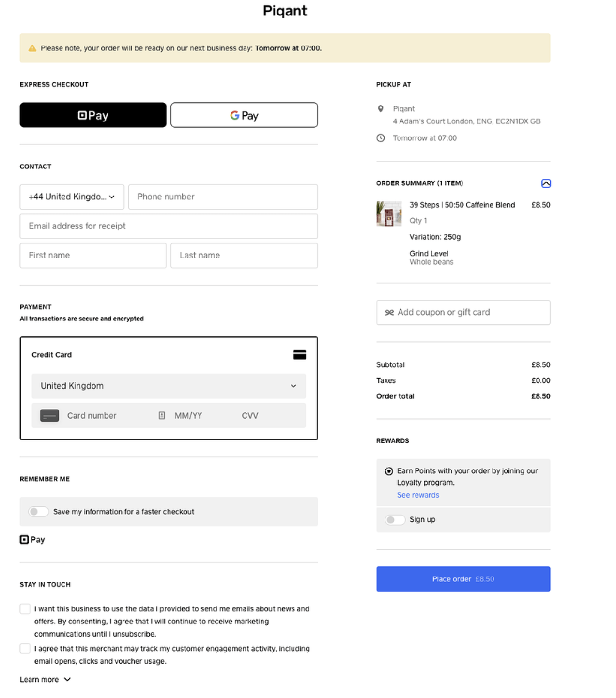The height and width of the screenshot is (698, 616).
Task: Click the scissors icon in coupon field
Action: [389, 312]
